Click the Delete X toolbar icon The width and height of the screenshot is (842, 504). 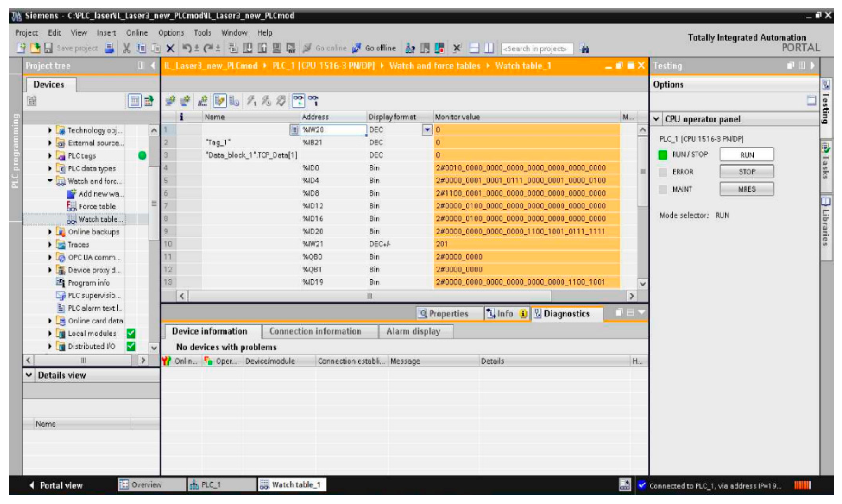170,48
